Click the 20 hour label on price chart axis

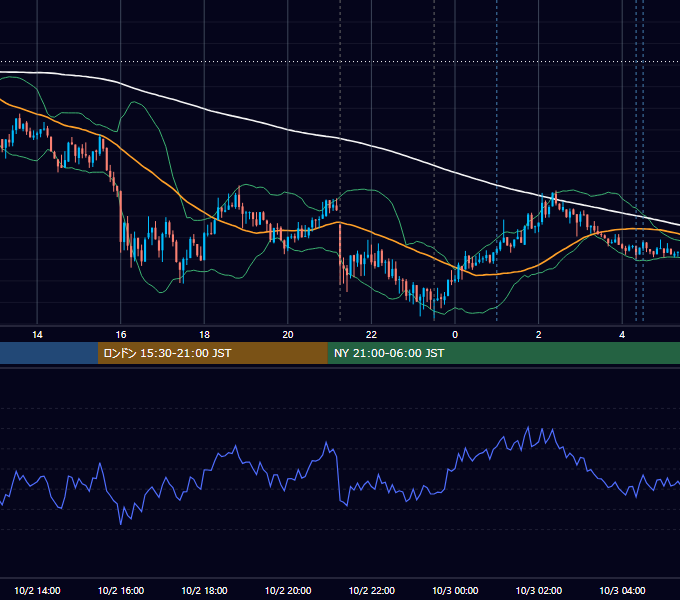click(288, 335)
